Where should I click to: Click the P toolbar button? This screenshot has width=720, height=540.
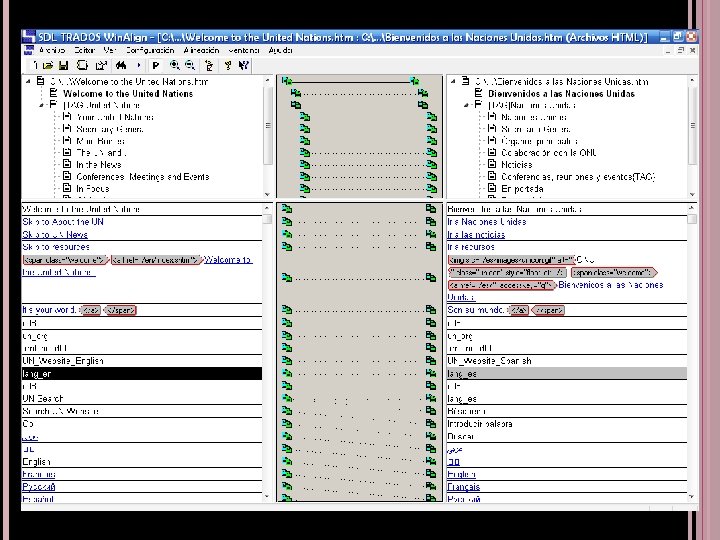156,66
